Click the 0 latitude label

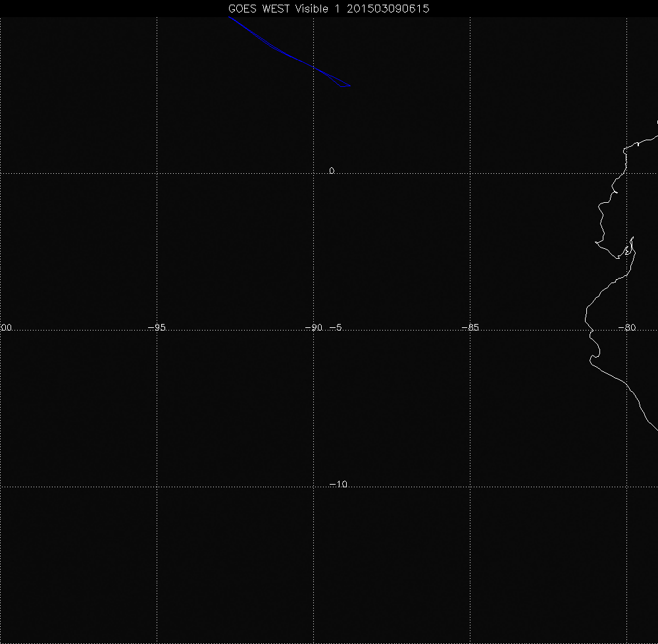click(332, 171)
